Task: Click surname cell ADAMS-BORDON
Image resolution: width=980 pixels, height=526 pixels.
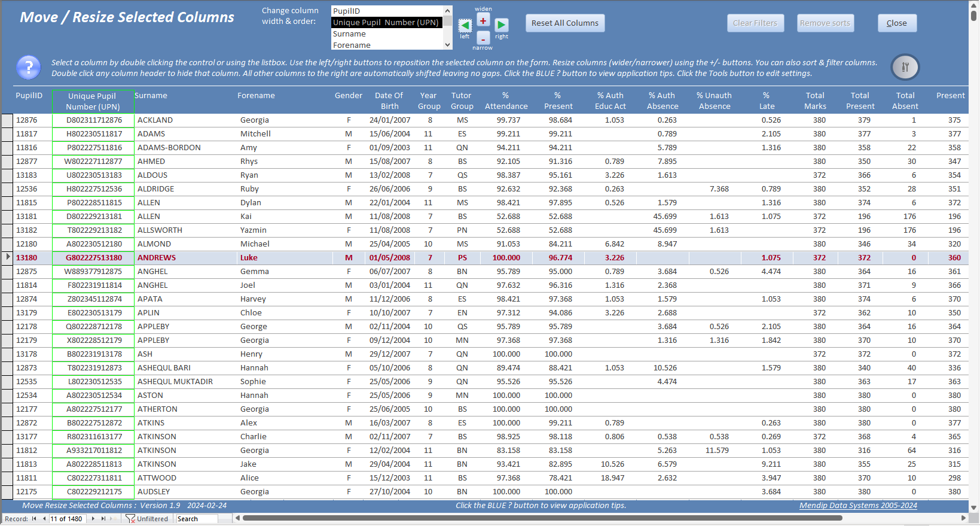Action: coord(185,148)
